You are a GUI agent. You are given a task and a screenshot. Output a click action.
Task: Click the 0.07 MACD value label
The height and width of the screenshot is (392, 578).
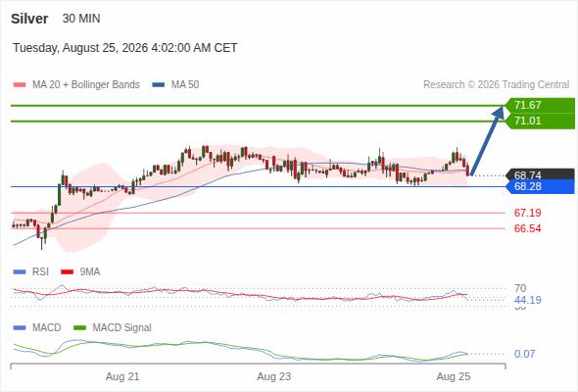coord(524,354)
